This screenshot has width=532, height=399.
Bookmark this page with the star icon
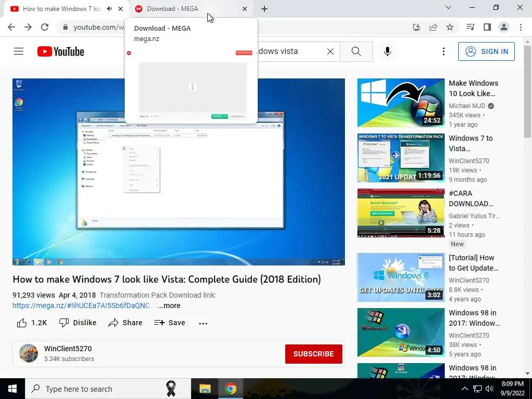coord(450,27)
